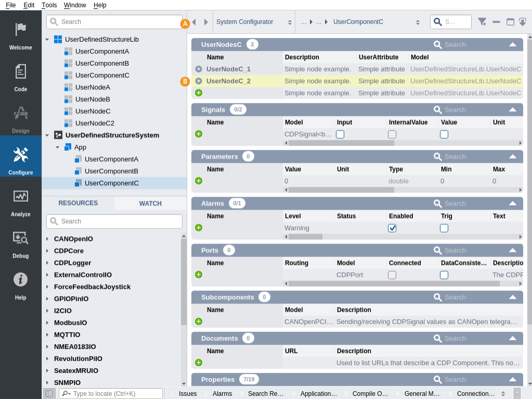The image size is (532, 399).
Task: Click the UserDefinedStructureLib library icon
Action: 58,40
